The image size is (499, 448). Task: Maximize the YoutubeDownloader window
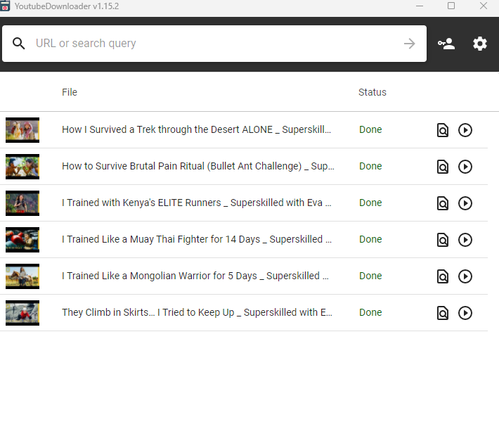[451, 6]
